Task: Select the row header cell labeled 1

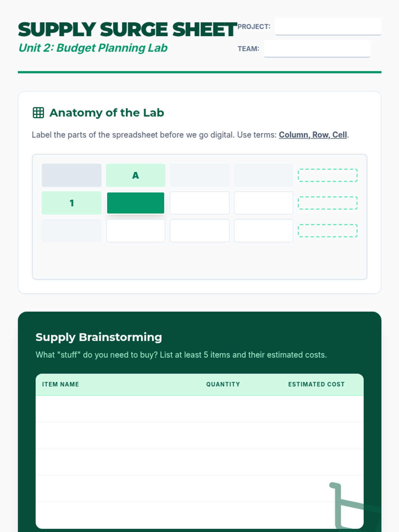Action: pos(71,203)
